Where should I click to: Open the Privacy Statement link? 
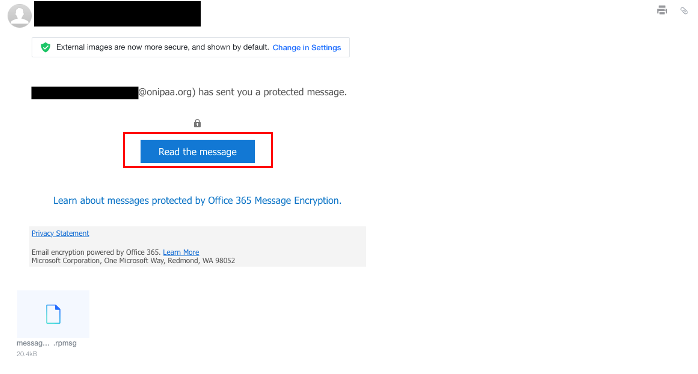[60, 233]
